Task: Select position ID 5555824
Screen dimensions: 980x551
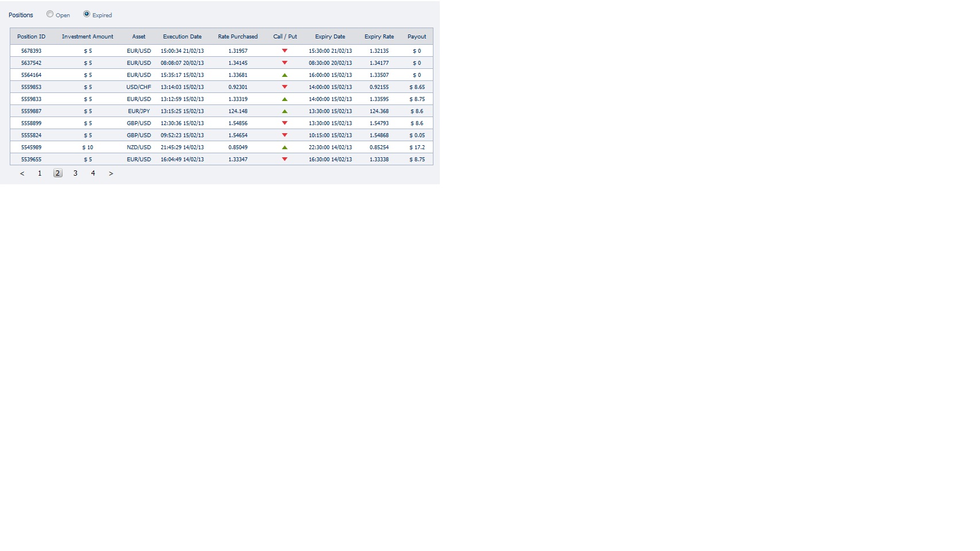Action: 31,135
